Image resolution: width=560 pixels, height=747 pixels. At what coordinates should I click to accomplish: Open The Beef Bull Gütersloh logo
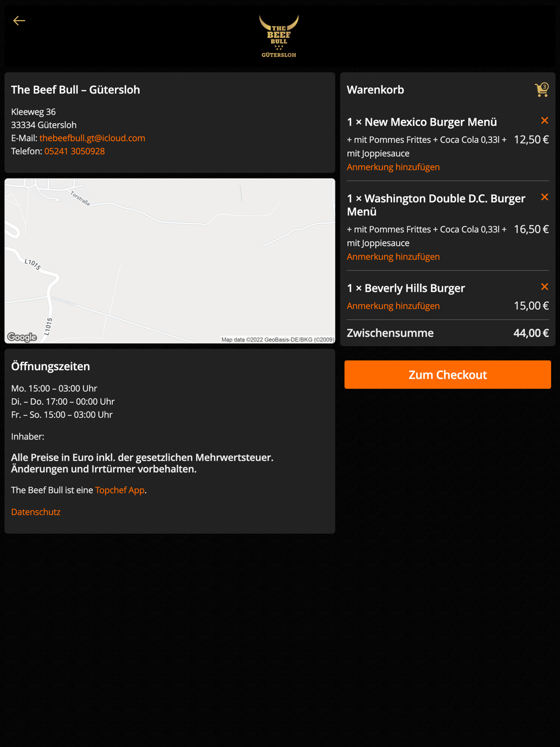[x=279, y=36]
